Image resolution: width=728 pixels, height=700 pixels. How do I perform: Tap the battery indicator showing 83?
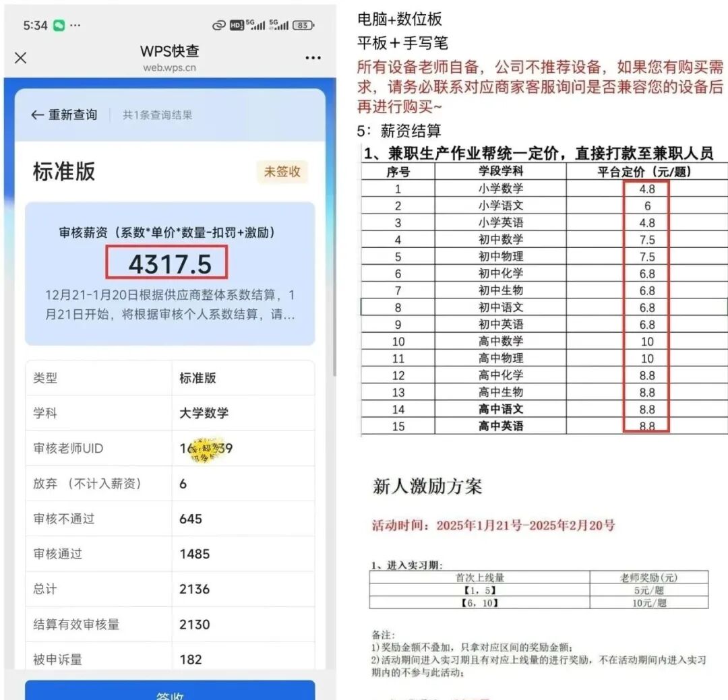(x=303, y=26)
